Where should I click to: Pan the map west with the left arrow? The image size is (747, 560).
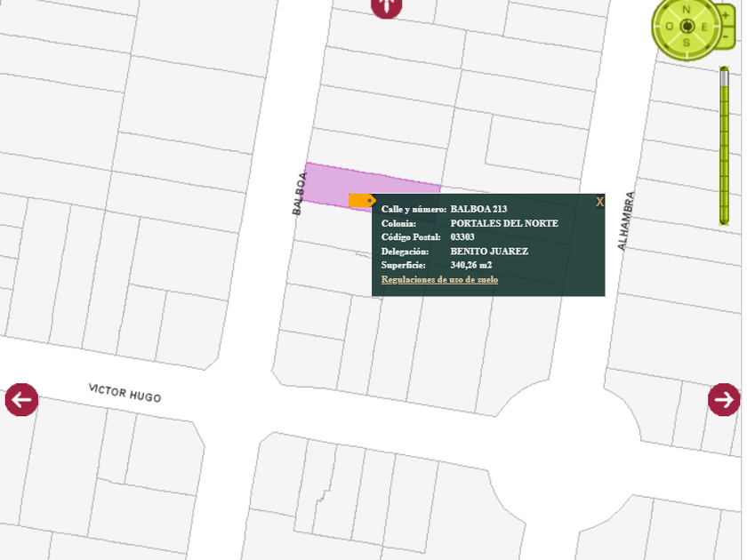tap(21, 400)
